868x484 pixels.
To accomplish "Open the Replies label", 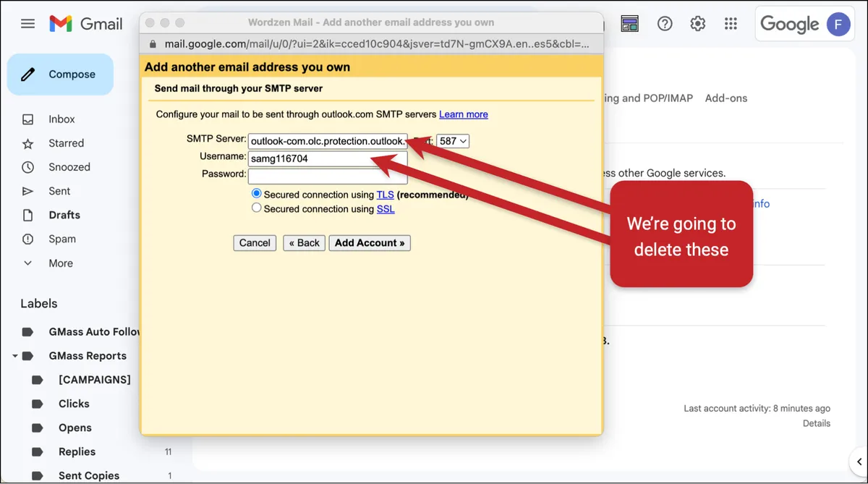I will (x=77, y=451).
